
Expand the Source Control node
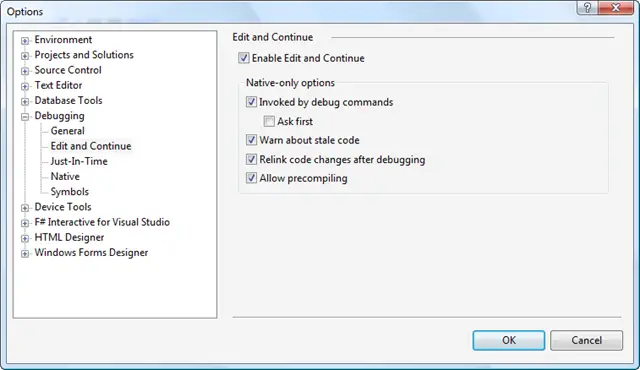click(25, 71)
